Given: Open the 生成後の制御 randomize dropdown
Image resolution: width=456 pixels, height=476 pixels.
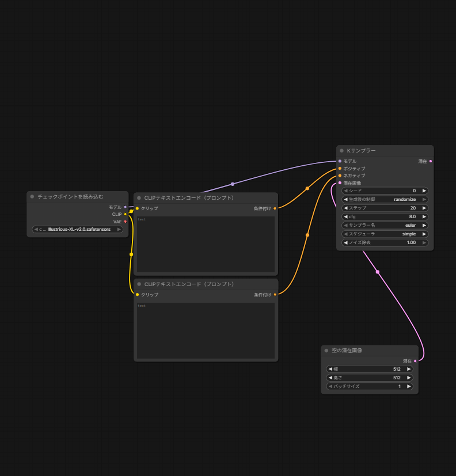Looking at the screenshot, I should click(x=385, y=200).
